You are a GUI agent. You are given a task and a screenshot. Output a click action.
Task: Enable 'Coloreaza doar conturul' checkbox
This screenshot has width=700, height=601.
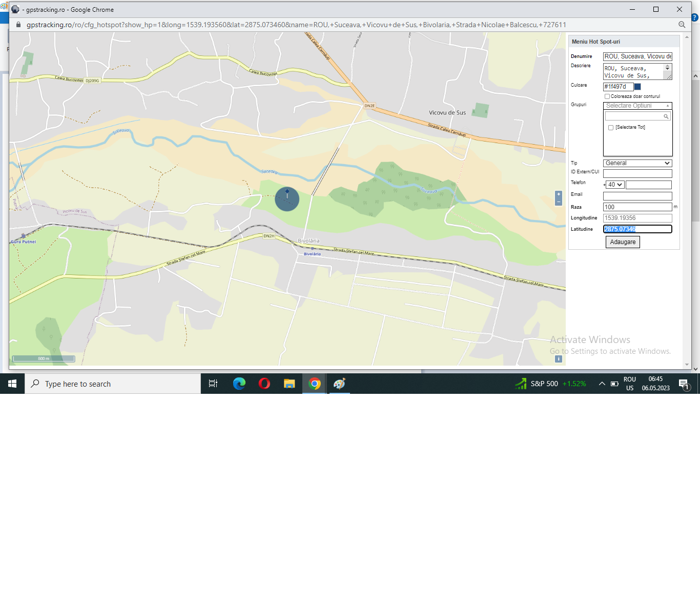click(607, 96)
